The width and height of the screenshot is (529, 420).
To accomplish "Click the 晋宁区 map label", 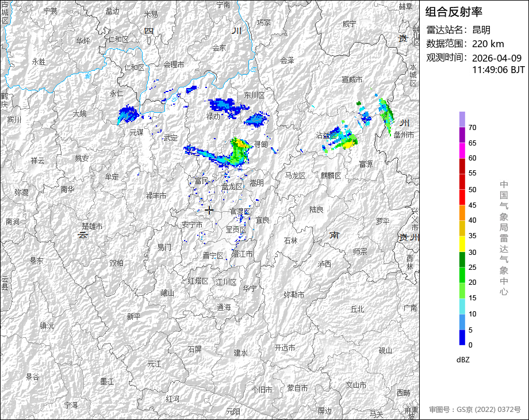I will 213,255.
